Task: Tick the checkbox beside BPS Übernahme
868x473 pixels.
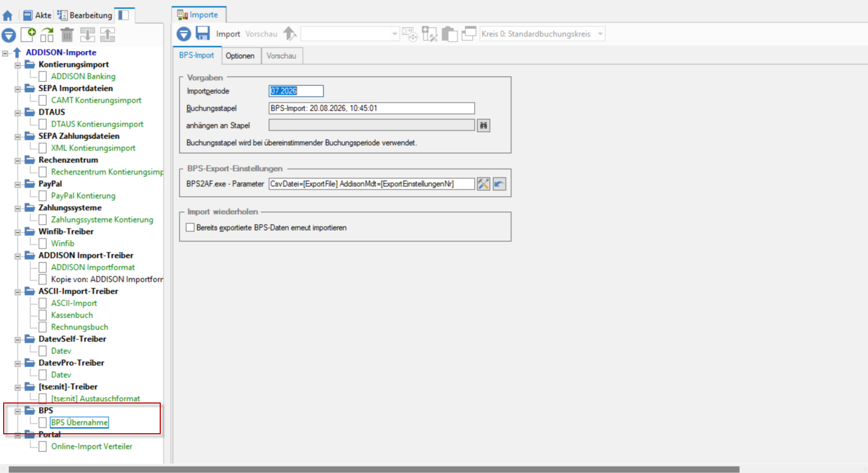Action: pos(43,423)
